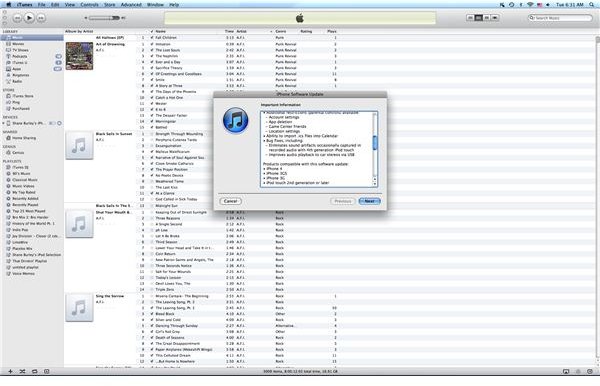Open Apps in the library sidebar
Screen dimensions: 600x386
(32, 69)
